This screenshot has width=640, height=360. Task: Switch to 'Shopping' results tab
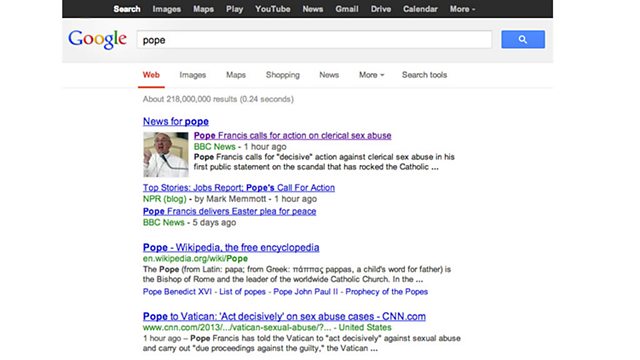[283, 75]
